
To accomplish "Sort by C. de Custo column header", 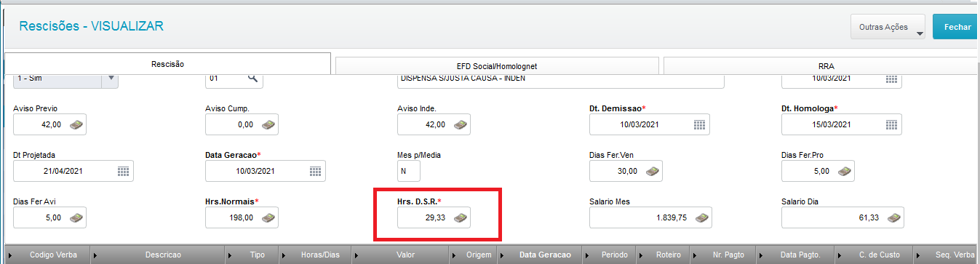I will tap(875, 255).
